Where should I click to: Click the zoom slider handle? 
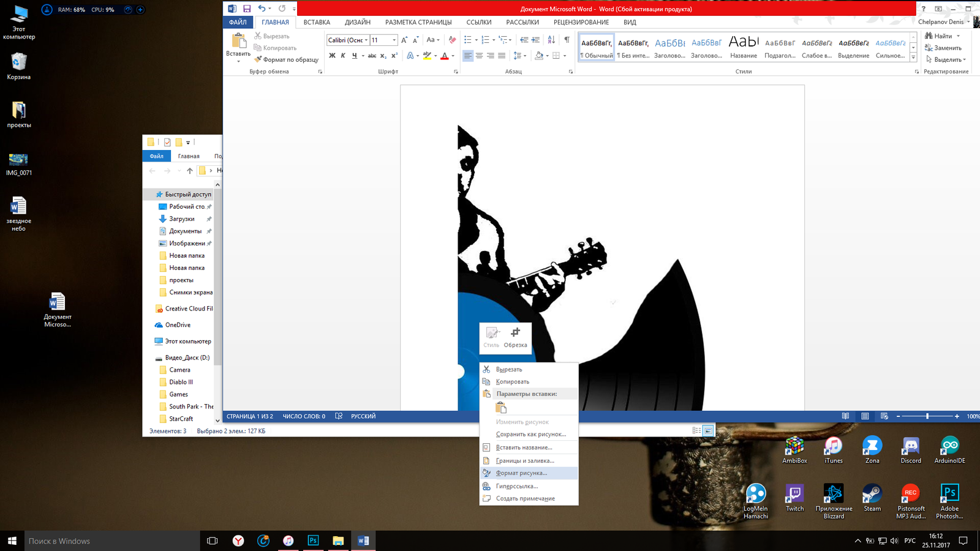(x=927, y=416)
